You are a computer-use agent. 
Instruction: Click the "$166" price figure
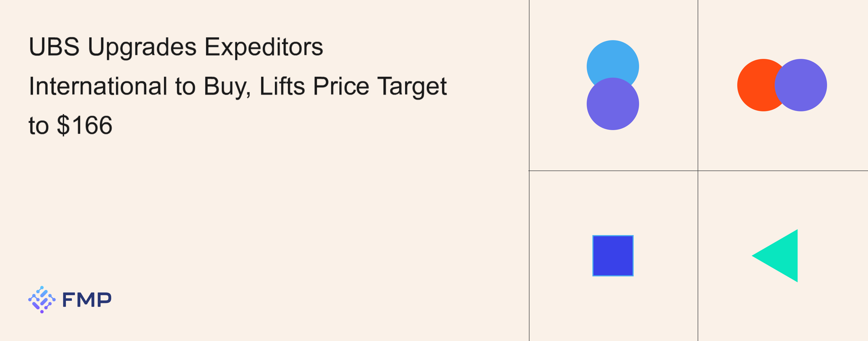pos(84,125)
